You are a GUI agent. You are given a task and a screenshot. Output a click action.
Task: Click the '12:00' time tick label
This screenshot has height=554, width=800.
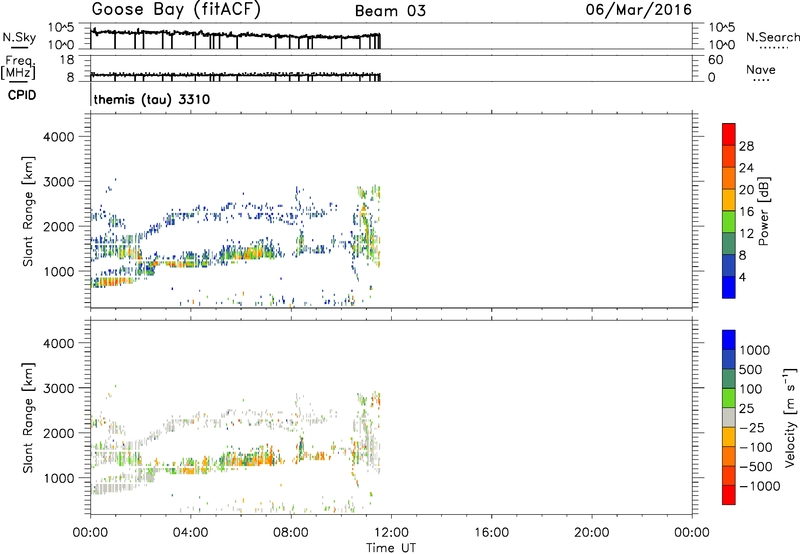click(391, 533)
